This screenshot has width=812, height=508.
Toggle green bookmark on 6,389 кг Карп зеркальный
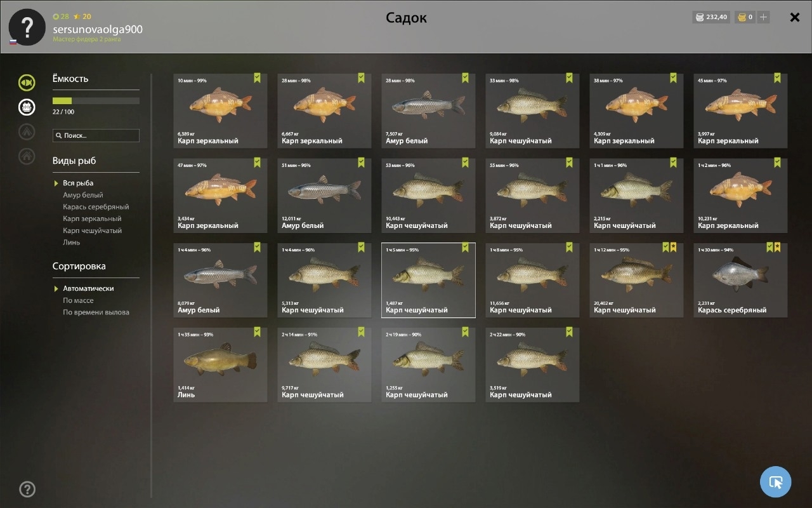click(257, 78)
